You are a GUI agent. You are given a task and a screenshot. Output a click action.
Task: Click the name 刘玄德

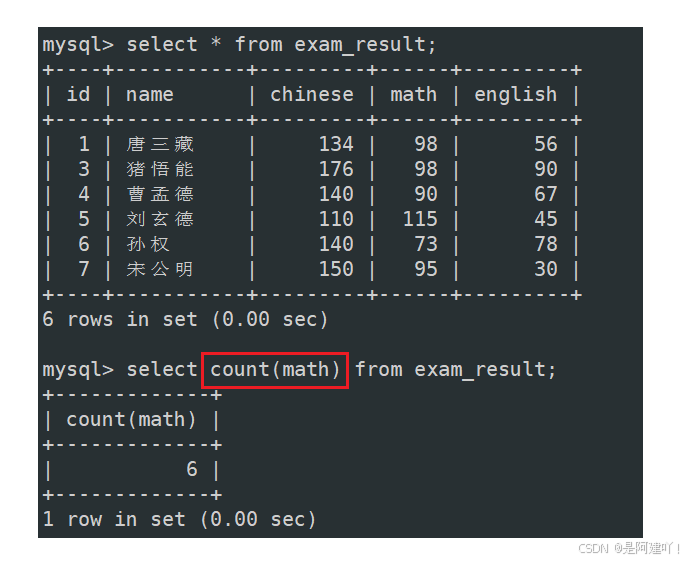pos(160,219)
